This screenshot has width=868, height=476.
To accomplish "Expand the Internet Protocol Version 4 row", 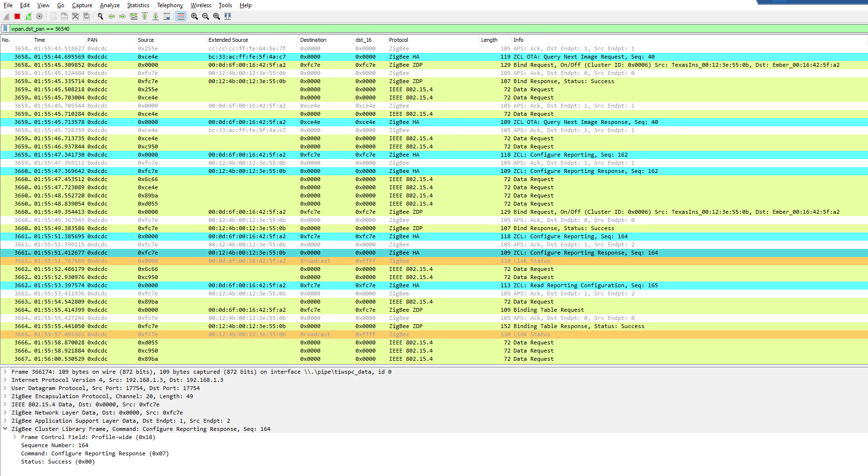I will (x=5, y=379).
